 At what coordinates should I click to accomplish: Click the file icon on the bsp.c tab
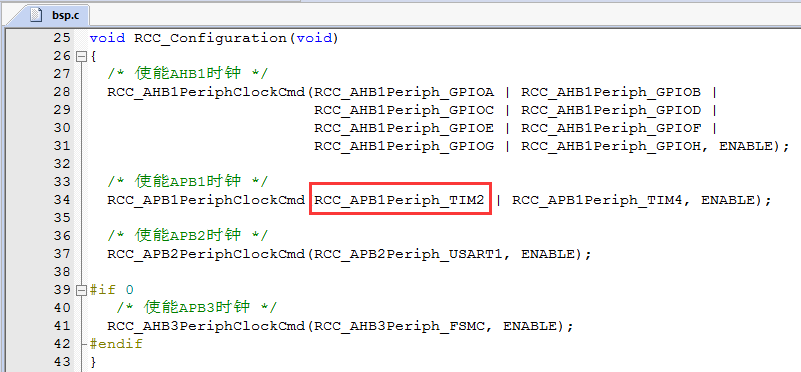click(35, 14)
